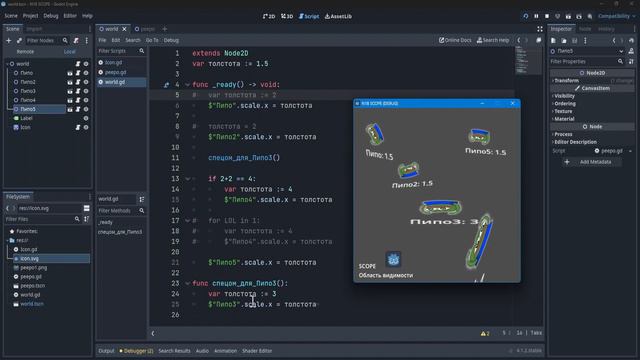
Task: Toggle visibility of Icon node
Action: [86, 127]
